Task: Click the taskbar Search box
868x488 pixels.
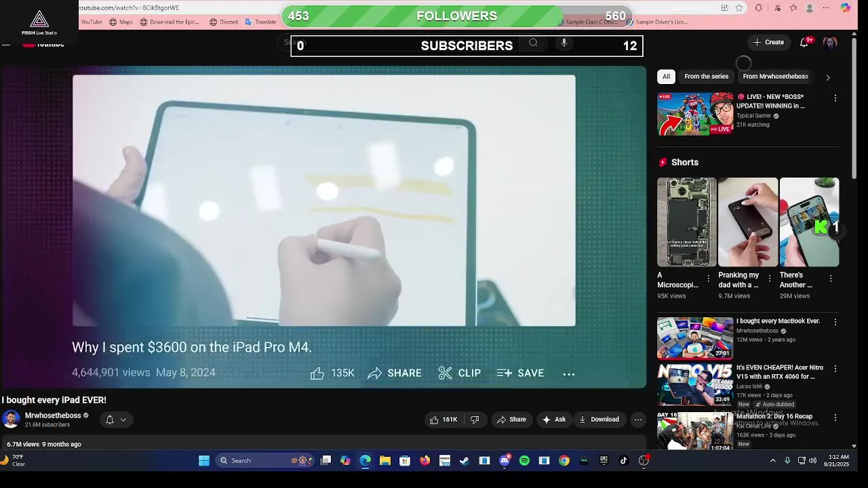Action: pos(264,461)
